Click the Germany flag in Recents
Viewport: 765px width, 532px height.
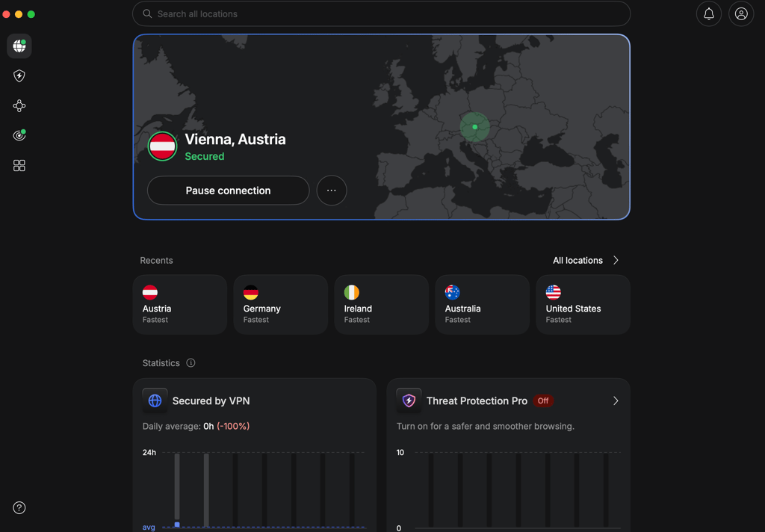pos(251,292)
